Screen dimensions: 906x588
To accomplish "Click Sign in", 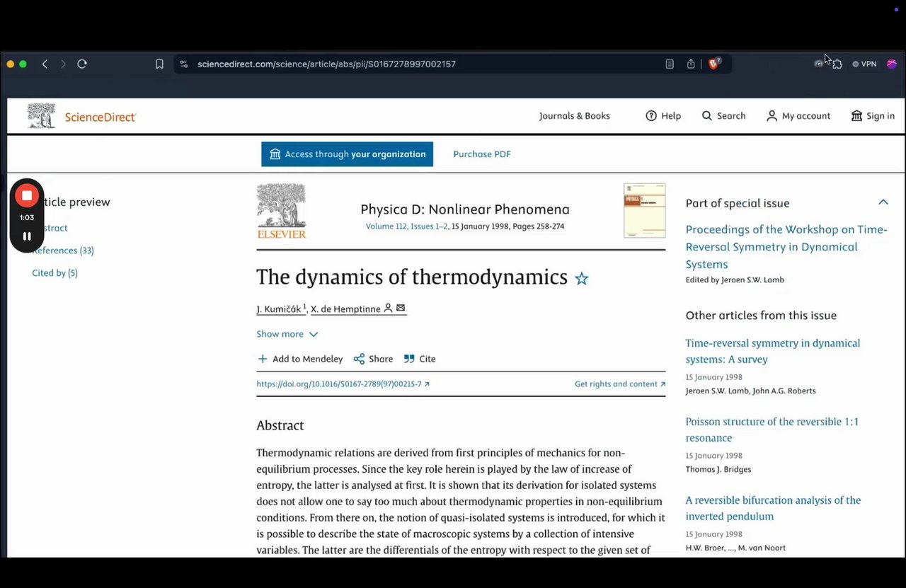I will pos(873,115).
